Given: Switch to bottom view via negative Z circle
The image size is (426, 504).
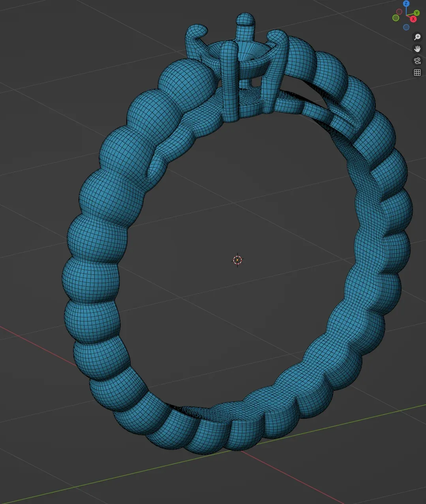Looking at the screenshot, I should tap(406, 27).
